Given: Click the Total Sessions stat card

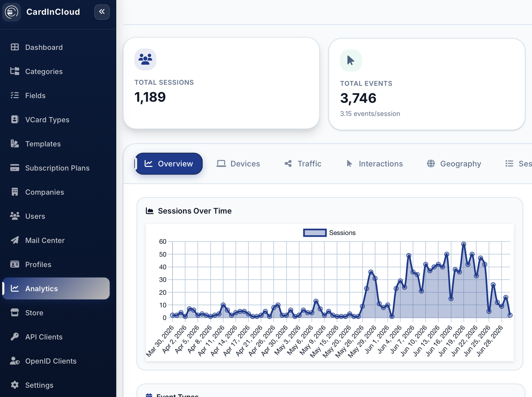Looking at the screenshot, I should pos(221,83).
